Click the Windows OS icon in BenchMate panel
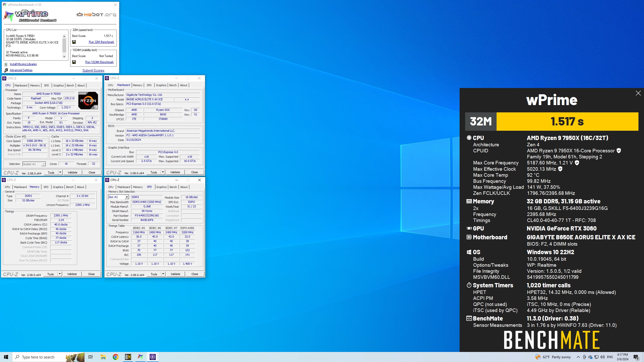This screenshot has width=644, height=362. click(469, 252)
